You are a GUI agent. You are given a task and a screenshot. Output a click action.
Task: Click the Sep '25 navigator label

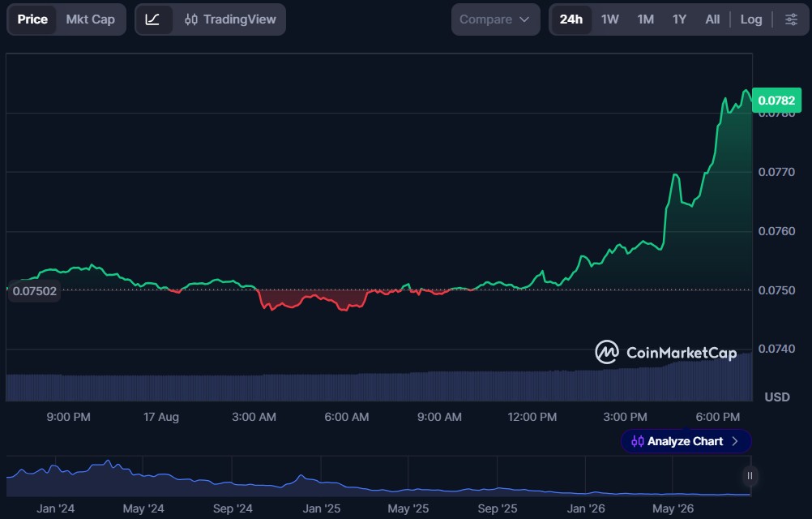point(497,508)
